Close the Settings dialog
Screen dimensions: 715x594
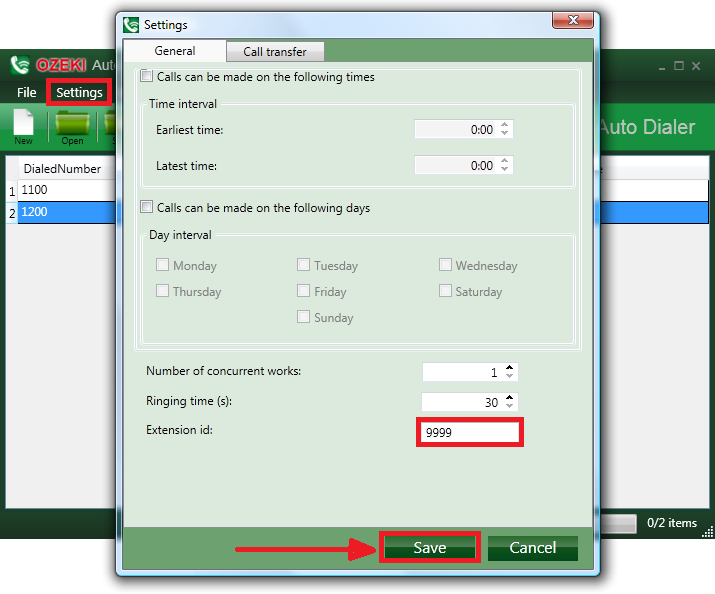pyautogui.click(x=573, y=20)
